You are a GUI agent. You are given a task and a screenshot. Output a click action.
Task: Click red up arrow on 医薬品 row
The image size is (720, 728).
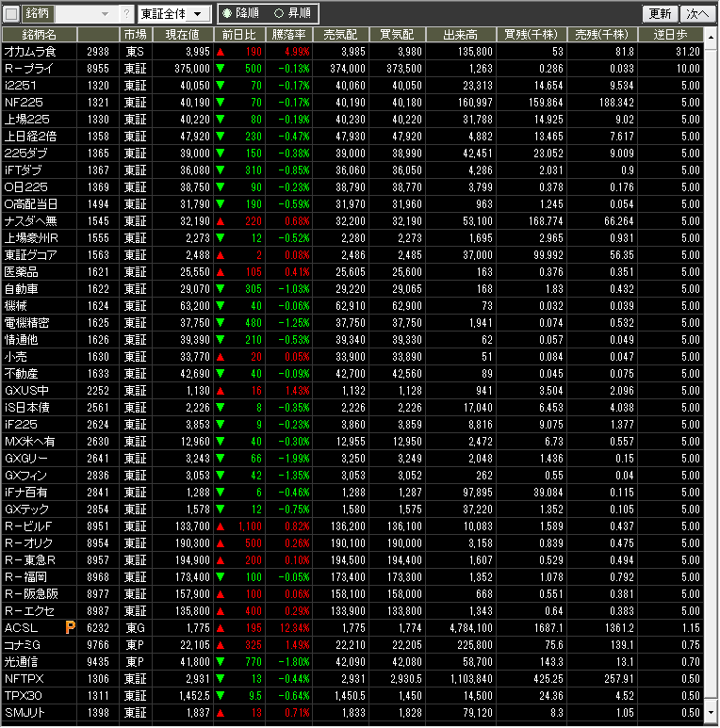tap(221, 272)
